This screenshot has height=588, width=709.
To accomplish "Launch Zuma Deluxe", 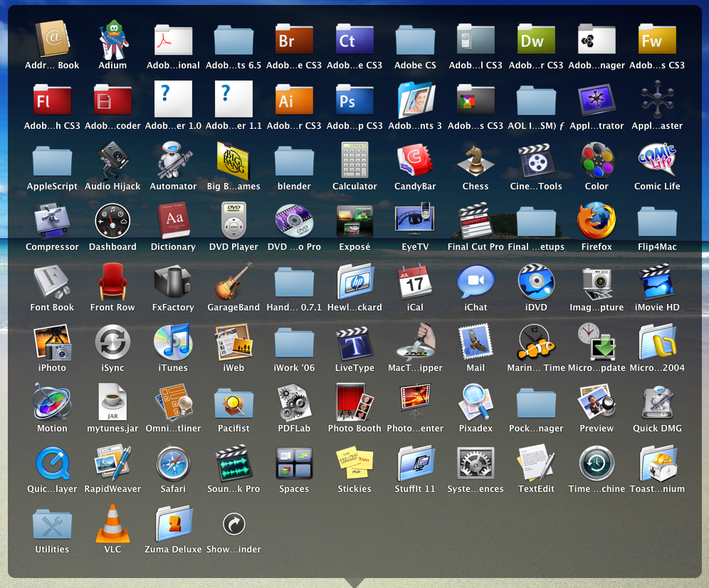I will coord(173,523).
